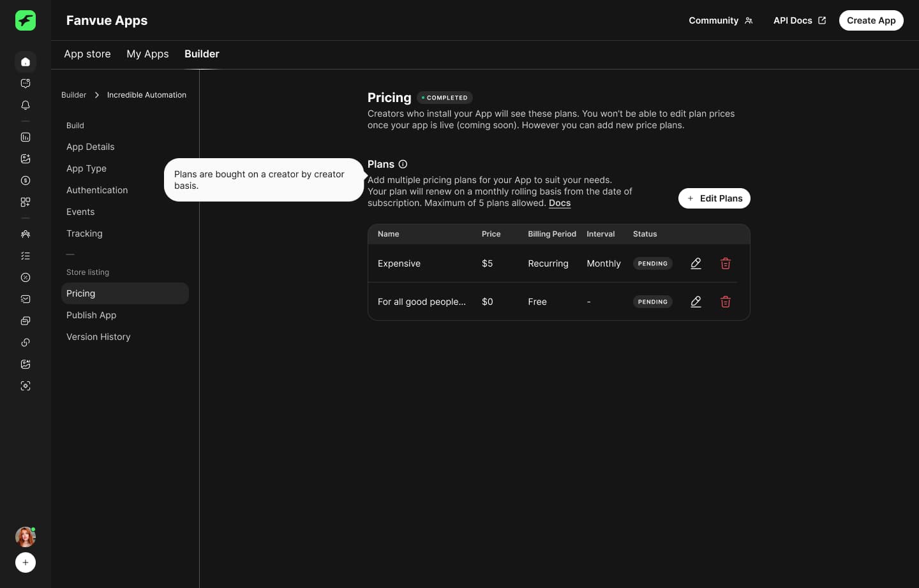This screenshot has height=588, width=919.
Task: Click the image sparkle icon below analytics
Action: [x=26, y=159]
